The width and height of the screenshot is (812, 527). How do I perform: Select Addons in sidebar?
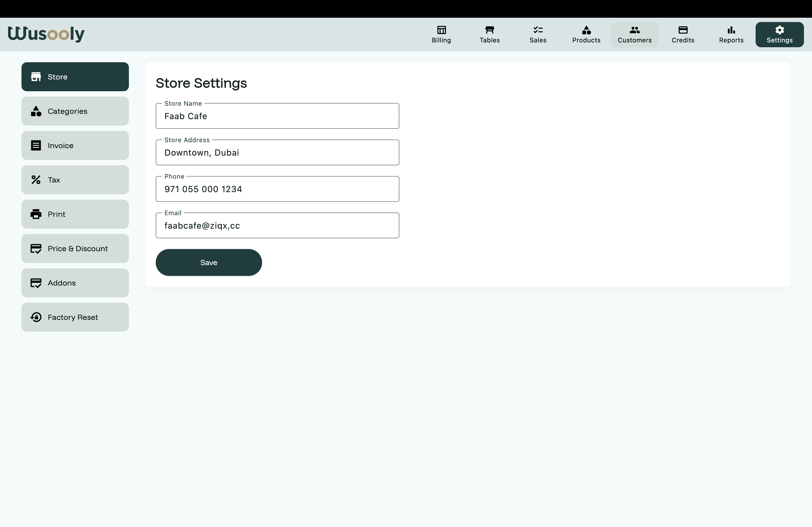point(75,283)
